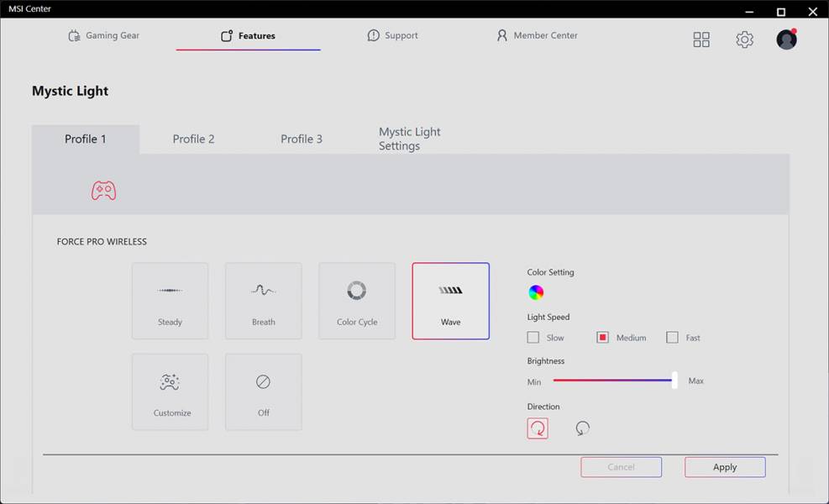Open the Customize lighting effect

coord(170,391)
